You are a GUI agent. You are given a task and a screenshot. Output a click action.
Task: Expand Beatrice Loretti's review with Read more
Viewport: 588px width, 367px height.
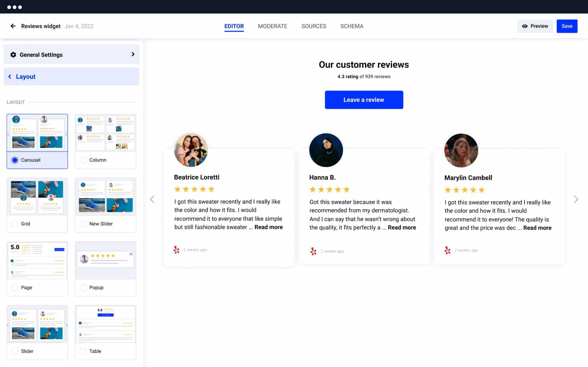coord(268,227)
